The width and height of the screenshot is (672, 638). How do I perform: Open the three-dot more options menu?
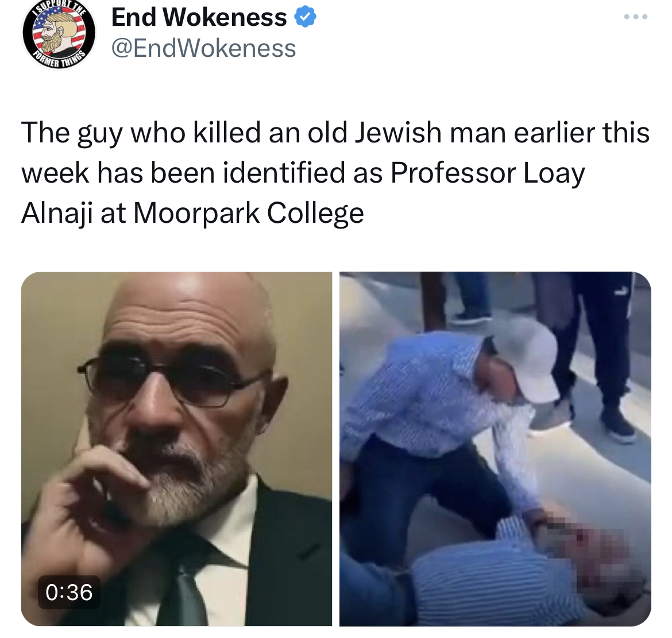tap(636, 17)
